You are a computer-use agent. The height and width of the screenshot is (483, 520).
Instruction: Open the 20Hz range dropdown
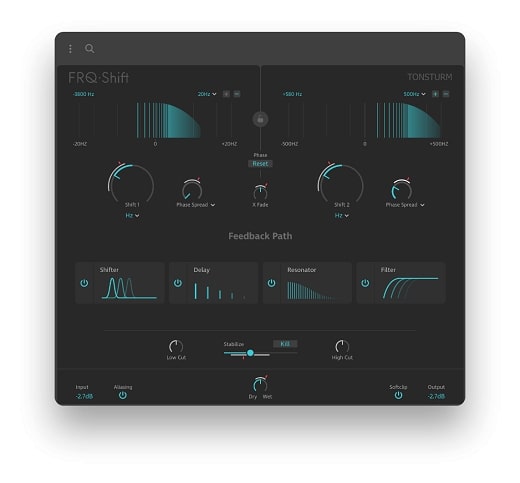[207, 94]
